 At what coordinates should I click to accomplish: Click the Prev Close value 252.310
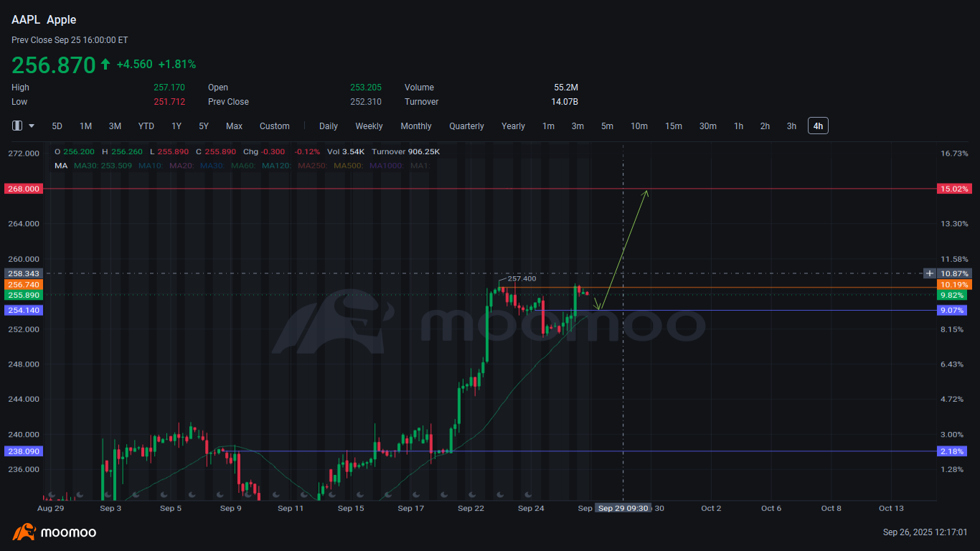[x=366, y=102]
